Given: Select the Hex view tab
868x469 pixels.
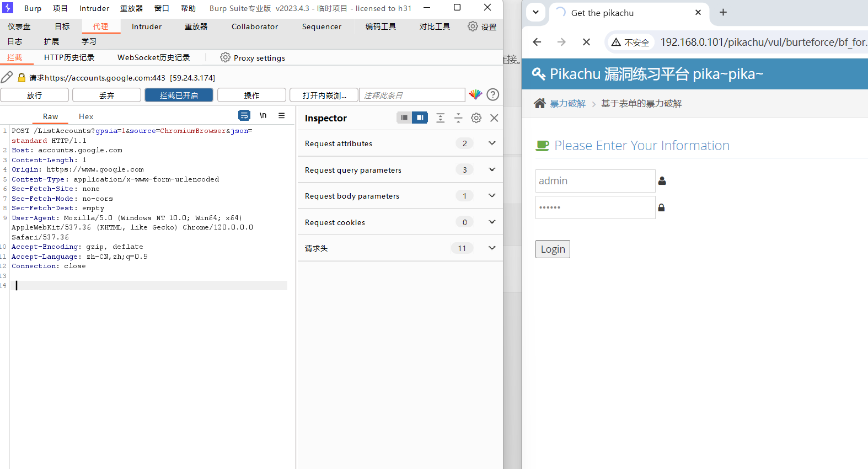Looking at the screenshot, I should (86, 116).
